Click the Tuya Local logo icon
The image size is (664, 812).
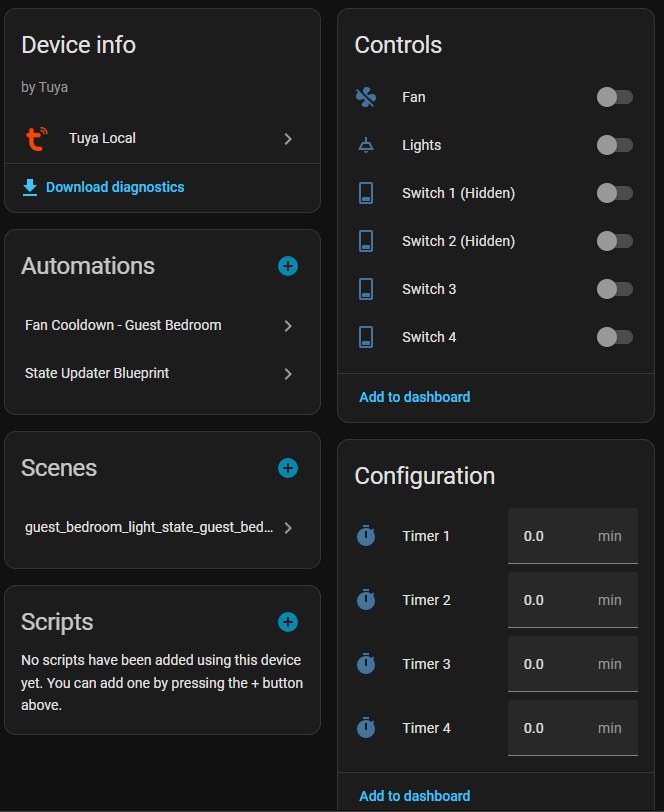(x=36, y=139)
